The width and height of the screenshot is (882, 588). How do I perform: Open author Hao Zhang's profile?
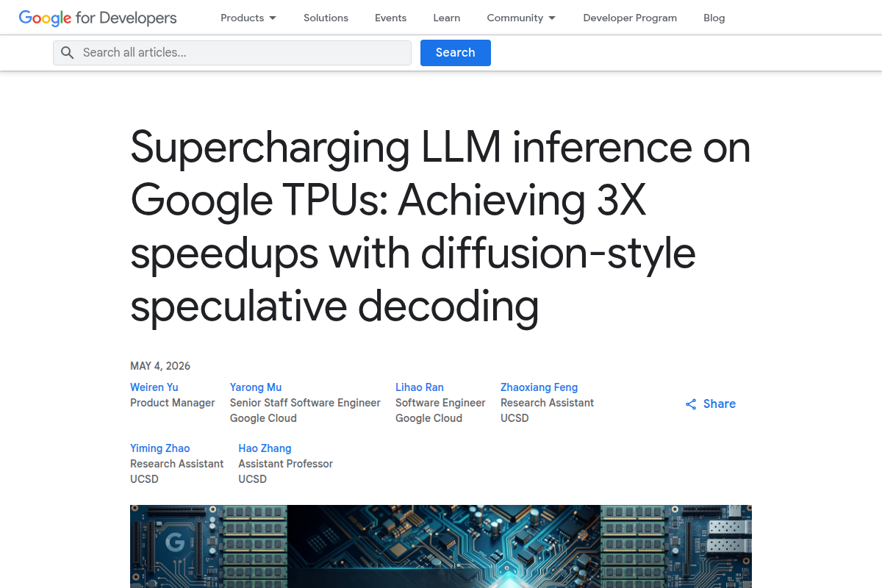(265, 448)
